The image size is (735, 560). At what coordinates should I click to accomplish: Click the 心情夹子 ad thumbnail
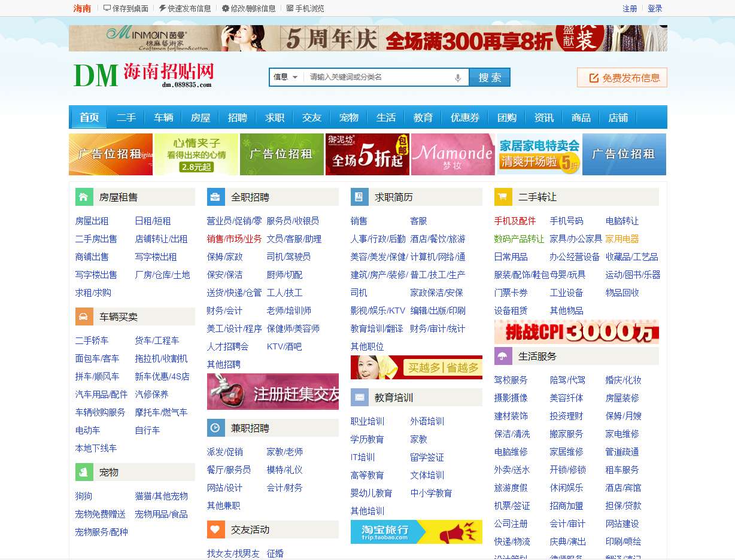196,154
